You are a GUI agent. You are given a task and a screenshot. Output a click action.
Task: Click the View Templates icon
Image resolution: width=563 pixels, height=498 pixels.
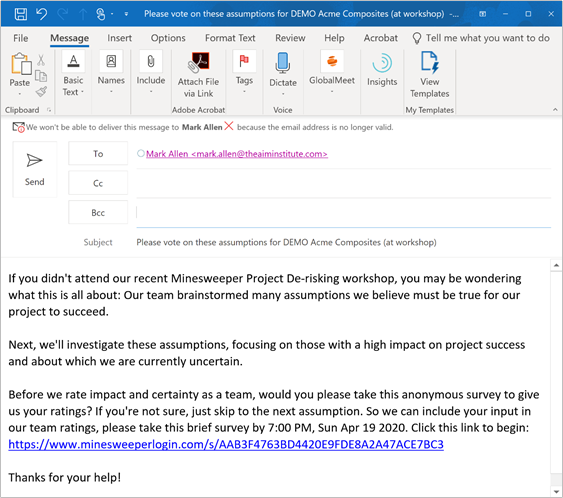(429, 75)
